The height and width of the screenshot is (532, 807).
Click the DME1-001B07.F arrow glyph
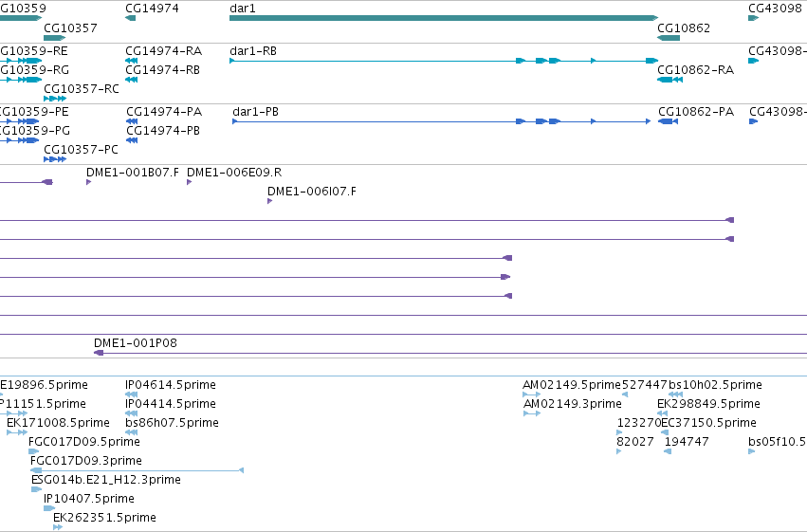88,182
